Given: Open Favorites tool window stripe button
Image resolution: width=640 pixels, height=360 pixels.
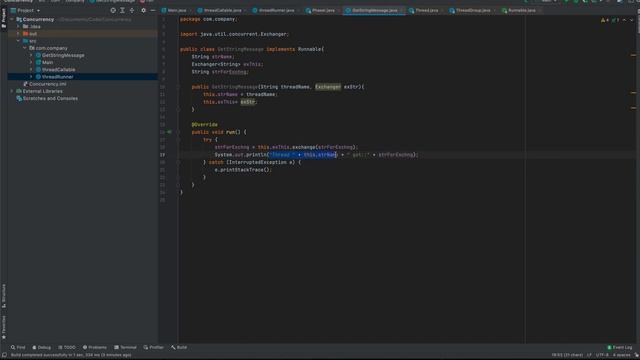Looking at the screenshot, I should [4, 327].
